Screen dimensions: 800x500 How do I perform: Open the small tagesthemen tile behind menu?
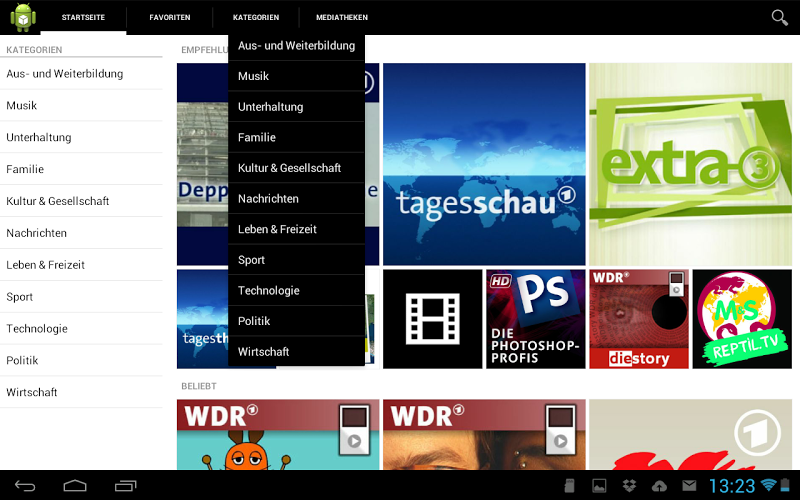point(202,319)
